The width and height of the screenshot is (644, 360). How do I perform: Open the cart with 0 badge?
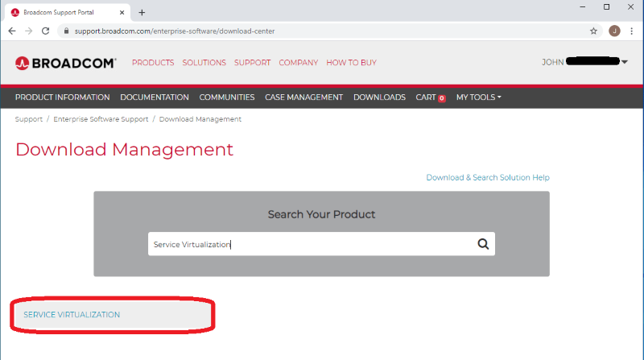pyautogui.click(x=430, y=97)
